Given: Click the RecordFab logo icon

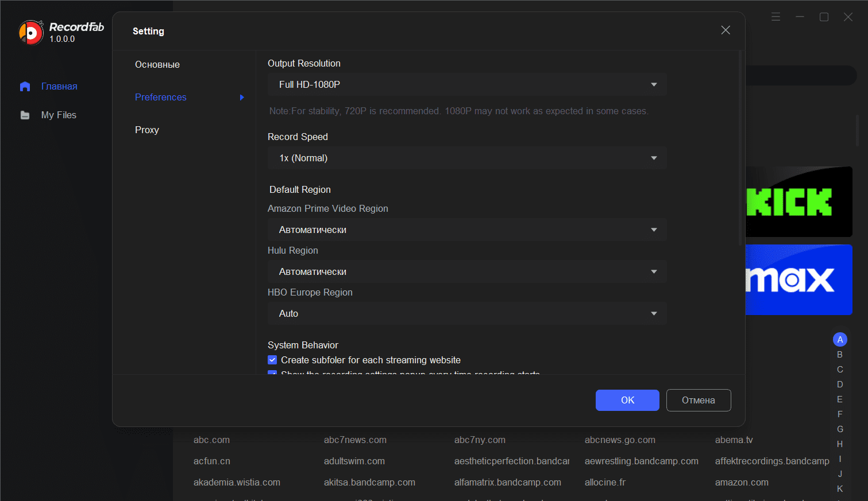Looking at the screenshot, I should click(x=31, y=33).
